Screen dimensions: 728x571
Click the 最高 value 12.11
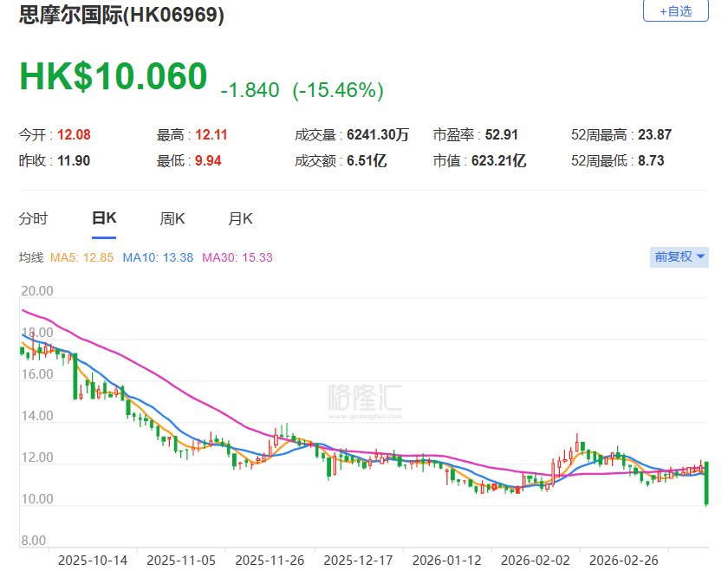211,134
